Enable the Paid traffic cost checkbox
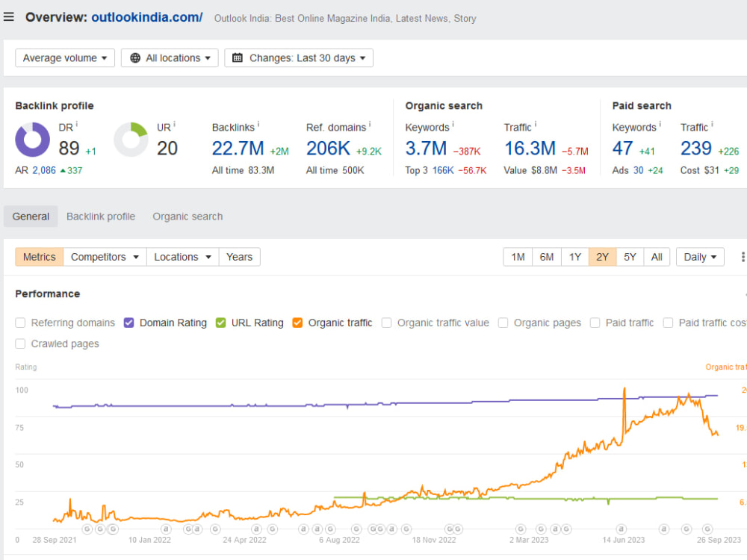This screenshot has height=560, width=747. (x=668, y=323)
